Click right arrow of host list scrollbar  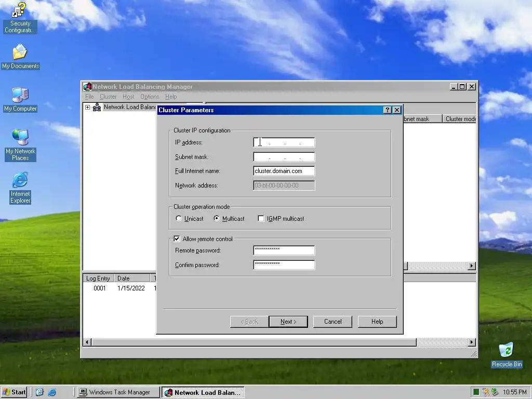click(x=471, y=265)
